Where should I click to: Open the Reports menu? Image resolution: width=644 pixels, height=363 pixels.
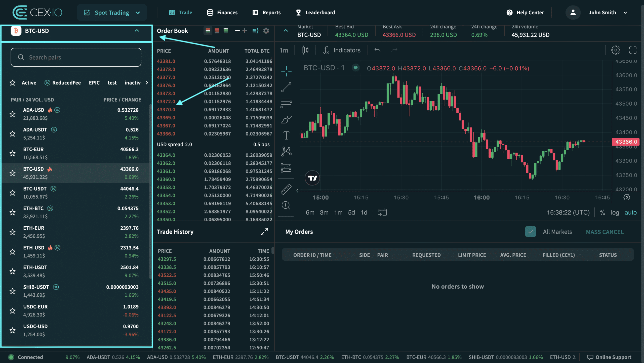tap(266, 12)
